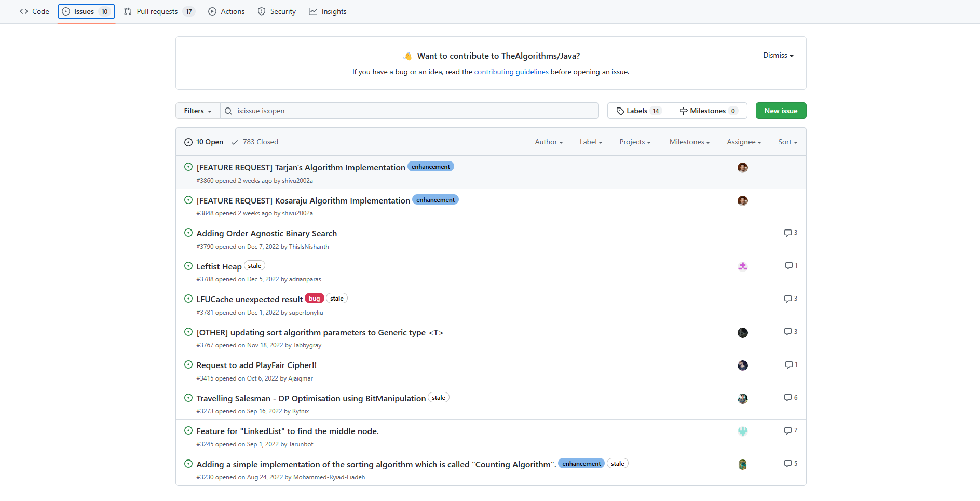The image size is (980, 501).
Task: Open the Counting Algorithm sorting issue
Action: click(376, 465)
